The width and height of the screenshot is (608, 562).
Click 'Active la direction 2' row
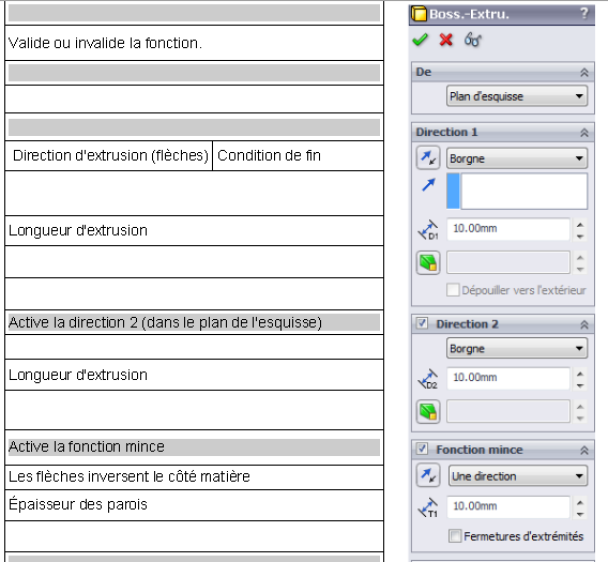click(194, 323)
